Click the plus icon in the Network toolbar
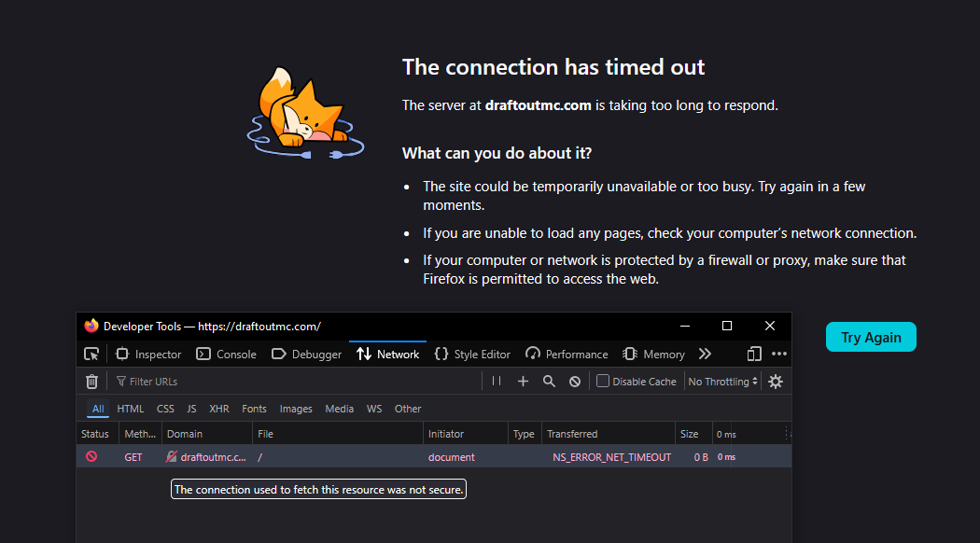The height and width of the screenshot is (543, 980). (523, 382)
